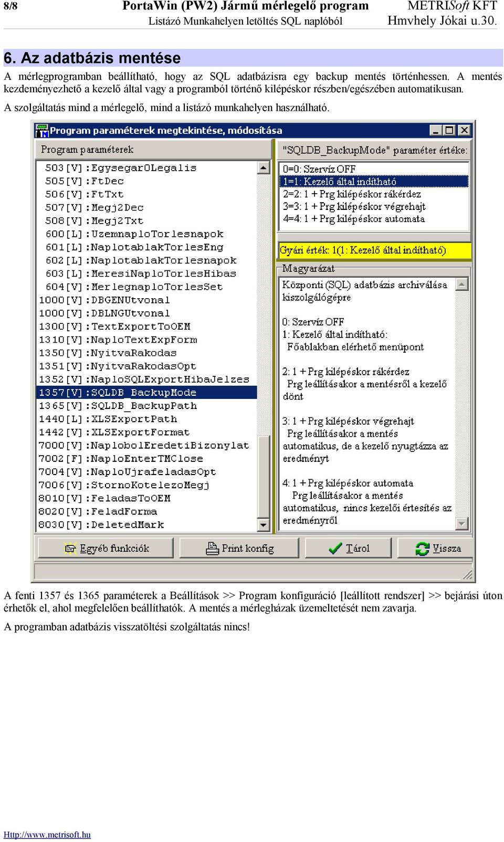This screenshot has width=504, height=842.
Task: Select parameter 507 Megj2Dec
Action: pyautogui.click(x=147, y=207)
